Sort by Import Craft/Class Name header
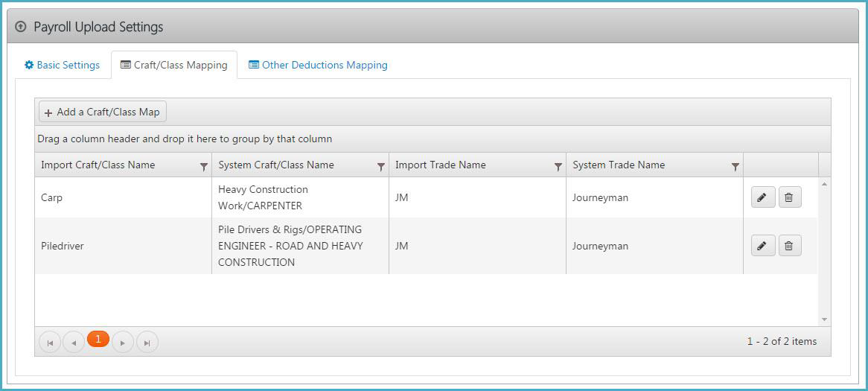 click(98, 165)
